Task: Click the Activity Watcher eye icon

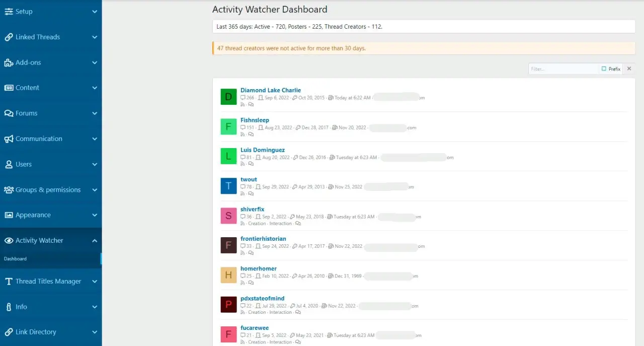Action: (9, 241)
